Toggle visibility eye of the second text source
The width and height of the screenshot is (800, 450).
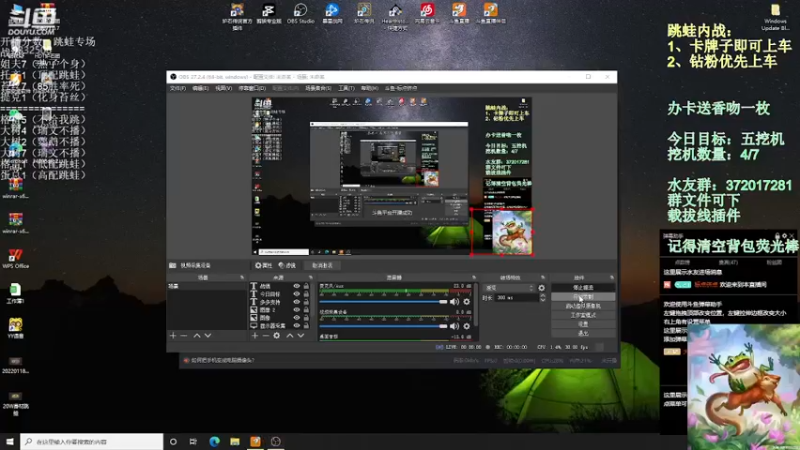(x=296, y=294)
